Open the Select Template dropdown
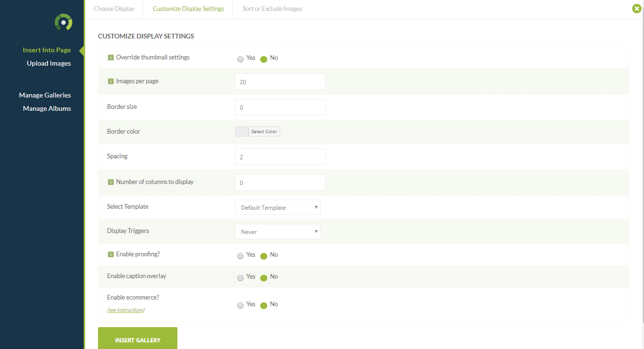The height and width of the screenshot is (349, 644). [278, 207]
